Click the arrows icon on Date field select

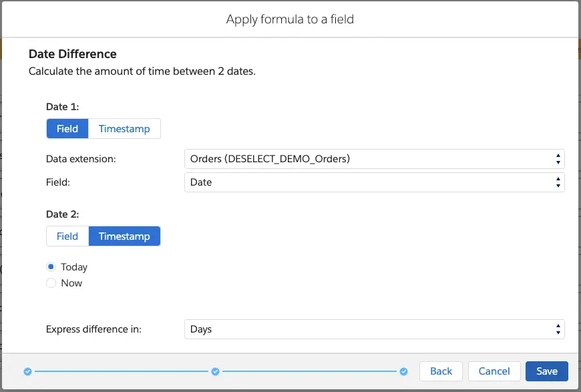(x=558, y=182)
